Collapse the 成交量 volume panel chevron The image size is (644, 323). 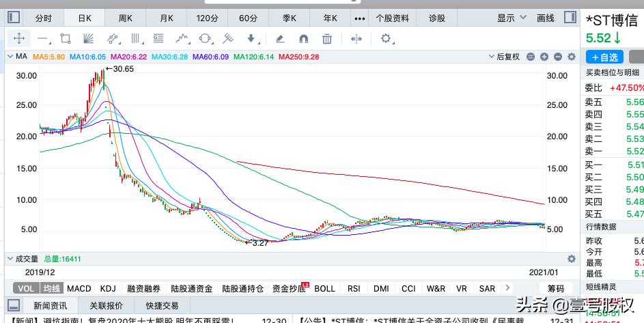pyautogui.click(x=11, y=259)
